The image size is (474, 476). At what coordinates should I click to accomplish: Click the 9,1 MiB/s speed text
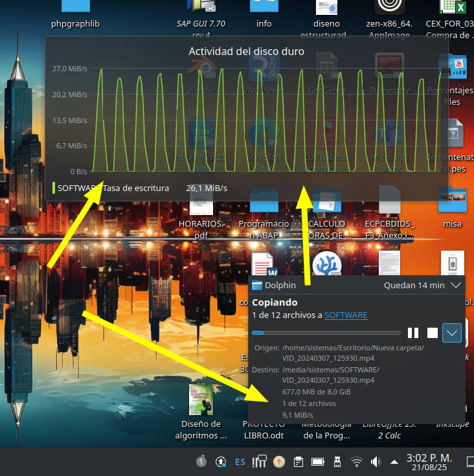tap(297, 415)
